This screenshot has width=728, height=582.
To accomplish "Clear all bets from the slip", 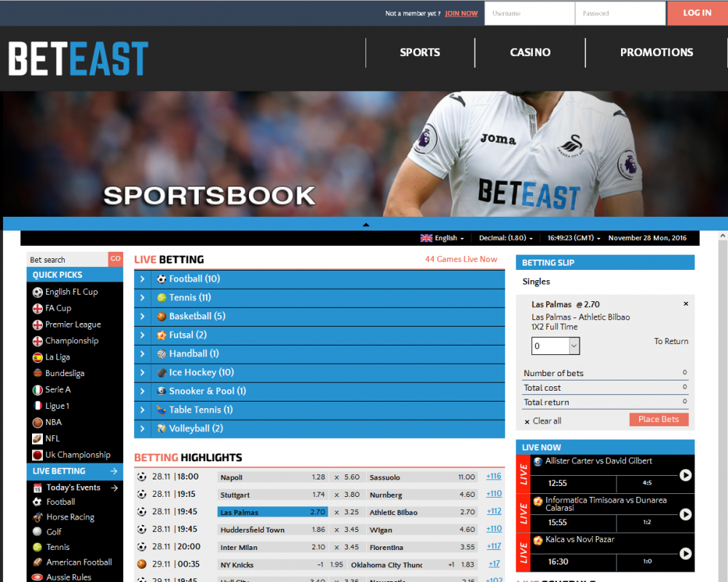I will pos(543,421).
